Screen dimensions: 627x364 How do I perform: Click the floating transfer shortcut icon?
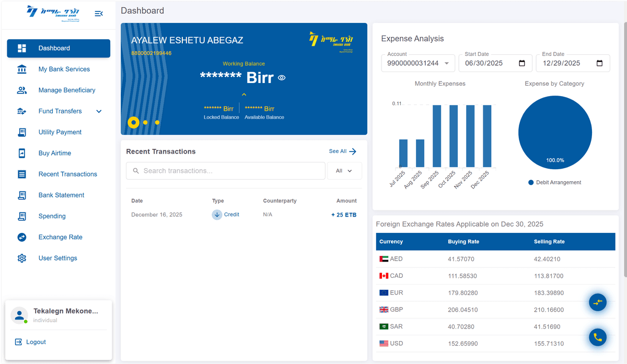598,302
